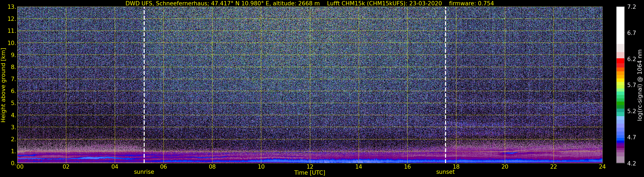
Task: Click the time axis tick label 12
Action: tap(310, 167)
